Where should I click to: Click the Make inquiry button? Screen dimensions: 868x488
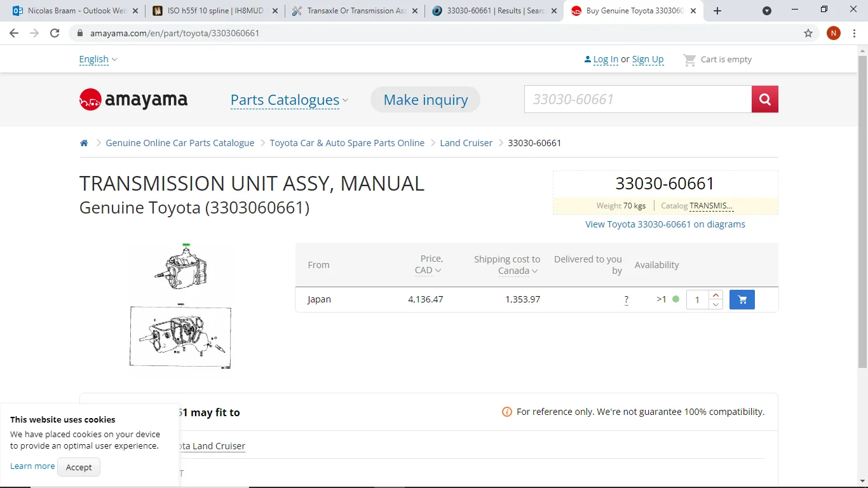[x=425, y=100]
